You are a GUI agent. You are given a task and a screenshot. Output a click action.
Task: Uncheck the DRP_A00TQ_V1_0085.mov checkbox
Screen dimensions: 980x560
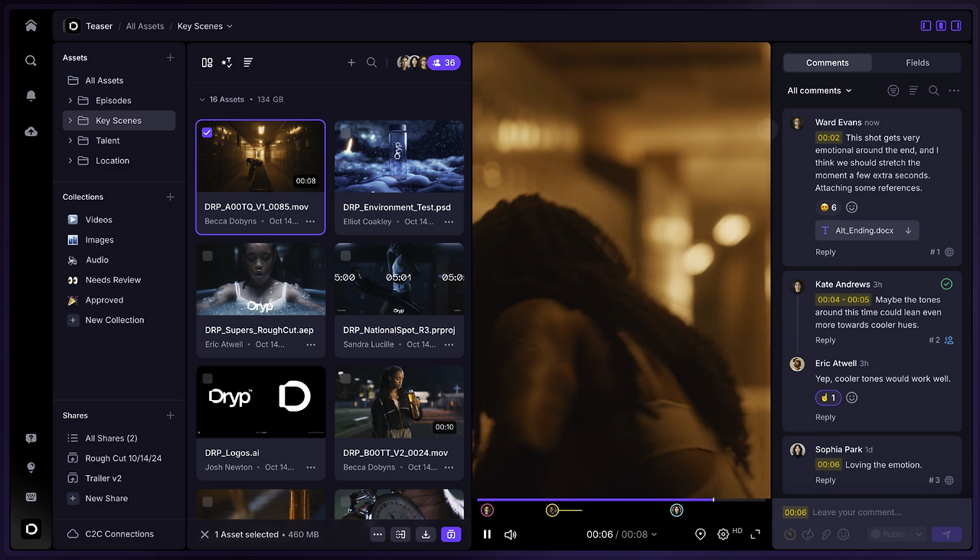point(207,132)
